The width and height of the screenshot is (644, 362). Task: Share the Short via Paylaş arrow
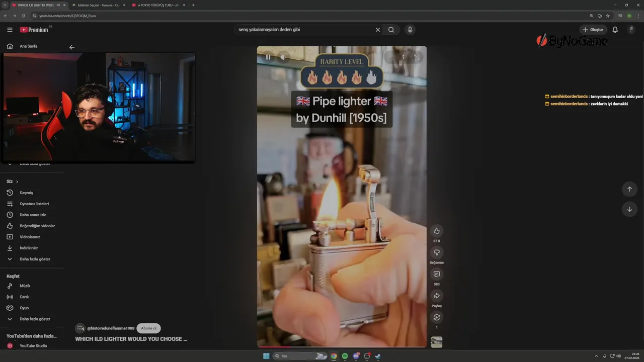pyautogui.click(x=437, y=296)
